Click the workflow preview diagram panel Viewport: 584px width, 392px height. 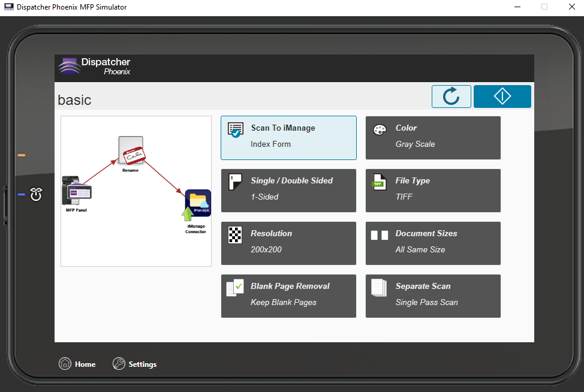(x=136, y=190)
